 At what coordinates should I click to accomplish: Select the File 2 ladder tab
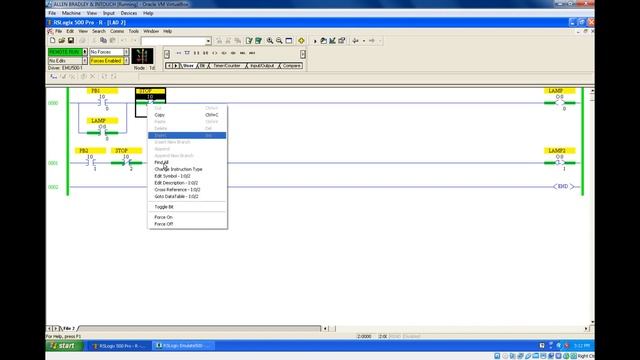pos(69,328)
